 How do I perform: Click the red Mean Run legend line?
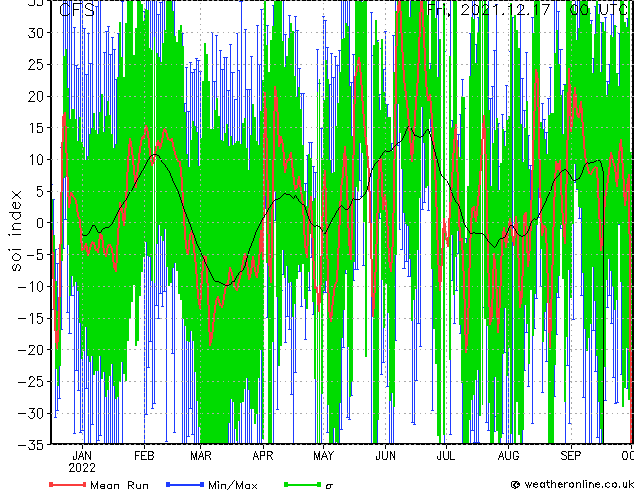(x=68, y=484)
